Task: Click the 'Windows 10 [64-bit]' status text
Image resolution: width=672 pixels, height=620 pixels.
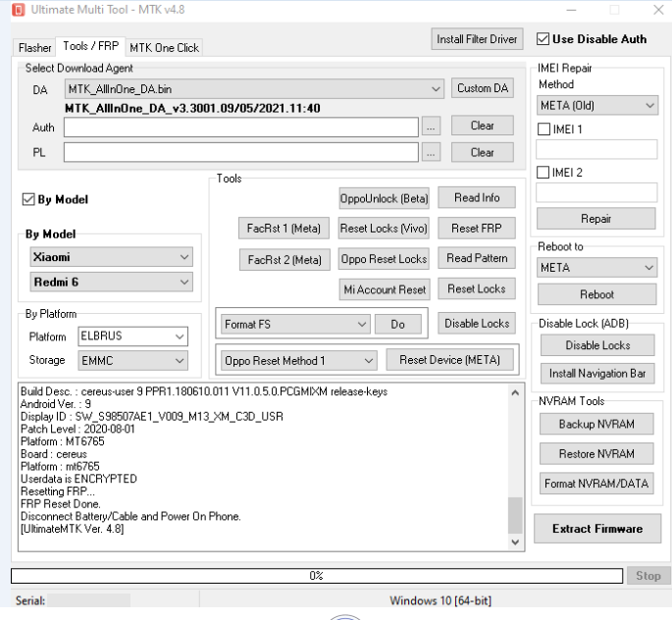Action: pyautogui.click(x=440, y=600)
